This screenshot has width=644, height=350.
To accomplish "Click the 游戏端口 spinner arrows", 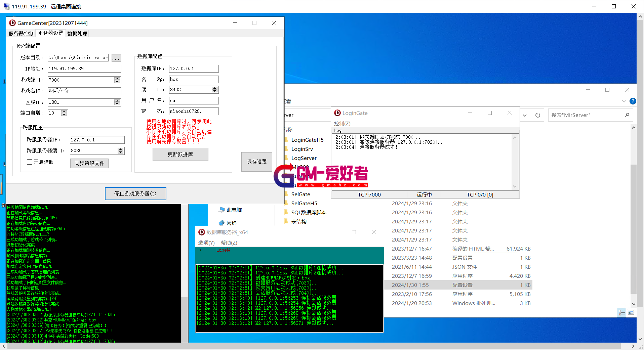I will click(x=117, y=80).
